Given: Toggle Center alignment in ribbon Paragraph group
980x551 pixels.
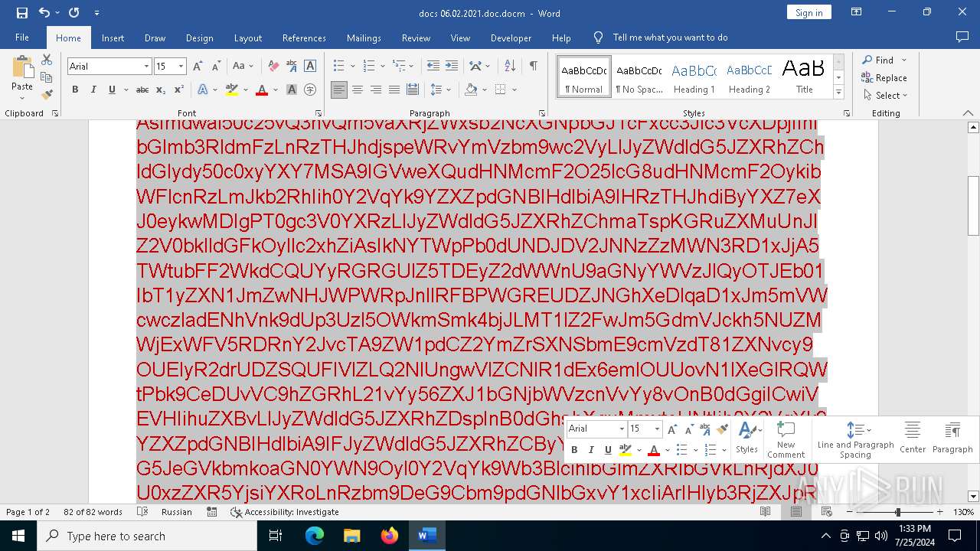Looking at the screenshot, I should [358, 90].
